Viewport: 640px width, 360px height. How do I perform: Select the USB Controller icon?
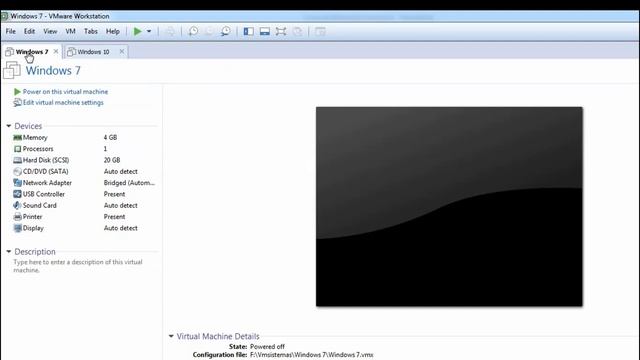pos(18,194)
